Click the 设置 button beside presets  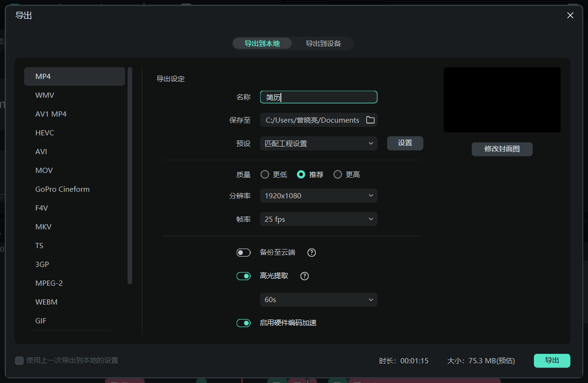point(405,143)
